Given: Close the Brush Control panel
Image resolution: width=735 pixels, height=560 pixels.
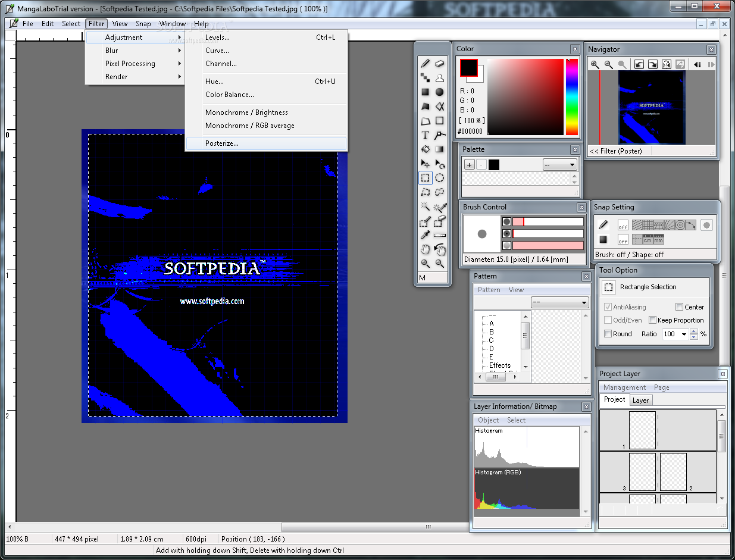Looking at the screenshot, I should point(581,207).
